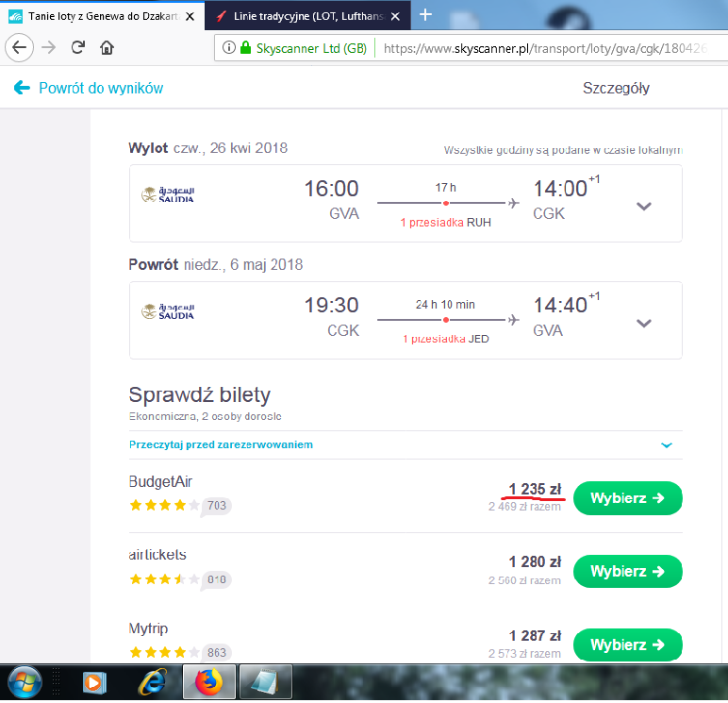The width and height of the screenshot is (728, 703).
Task: Open a new browser tab with plus
Action: tap(425, 15)
